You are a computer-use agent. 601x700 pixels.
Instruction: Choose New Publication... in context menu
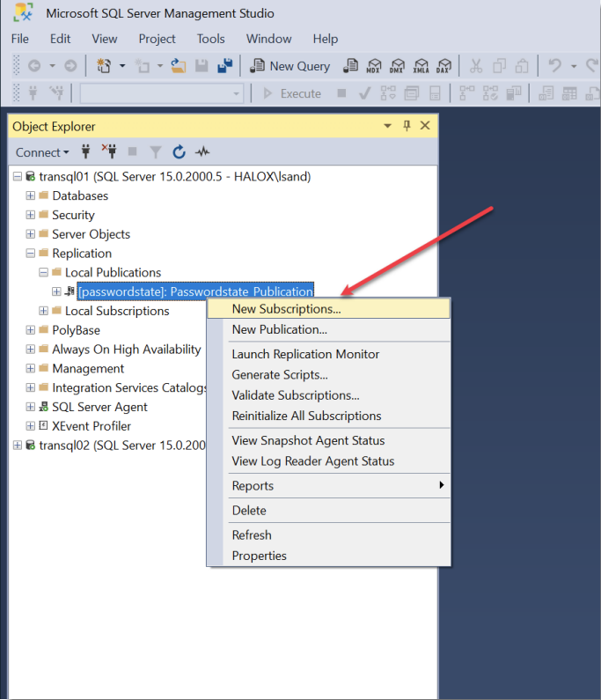329,329
